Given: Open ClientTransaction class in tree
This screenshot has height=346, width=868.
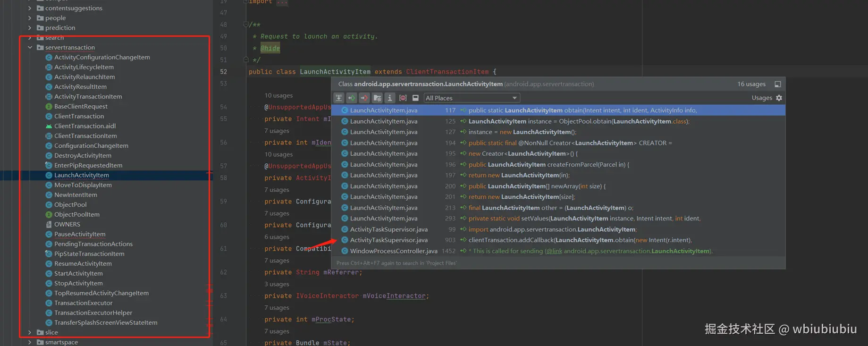Looking at the screenshot, I should [79, 116].
